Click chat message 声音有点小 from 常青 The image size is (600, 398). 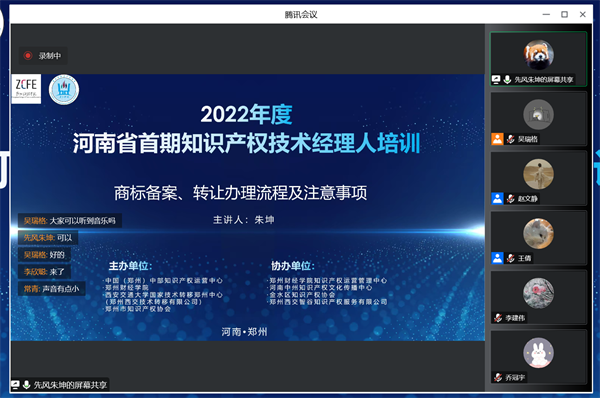(60, 289)
